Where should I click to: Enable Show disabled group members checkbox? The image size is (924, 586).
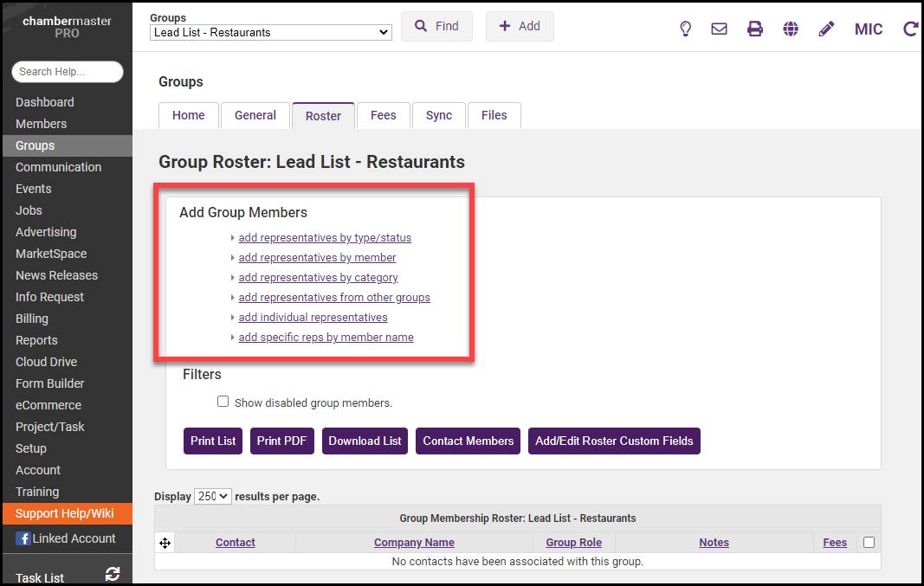(223, 402)
